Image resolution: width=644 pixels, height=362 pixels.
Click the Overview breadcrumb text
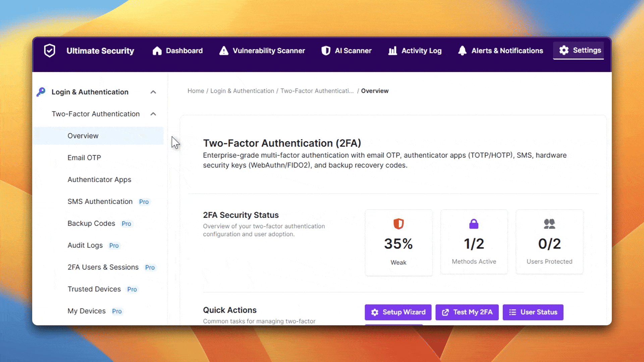point(375,91)
